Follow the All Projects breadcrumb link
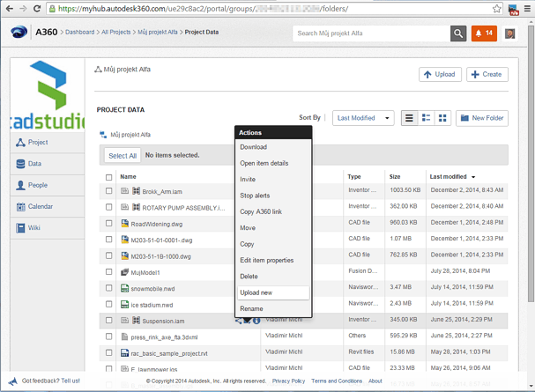Image resolution: width=535 pixels, height=392 pixels. tap(116, 32)
